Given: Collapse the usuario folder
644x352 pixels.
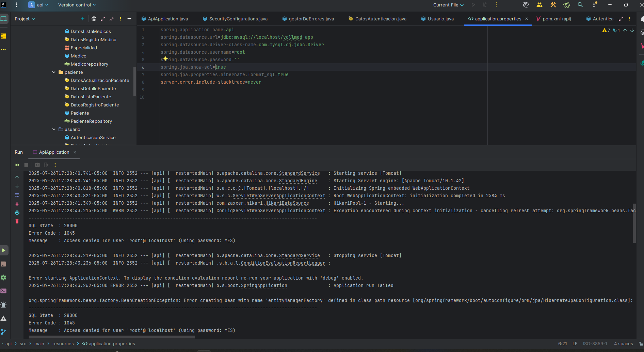Looking at the screenshot, I should pyautogui.click(x=54, y=129).
